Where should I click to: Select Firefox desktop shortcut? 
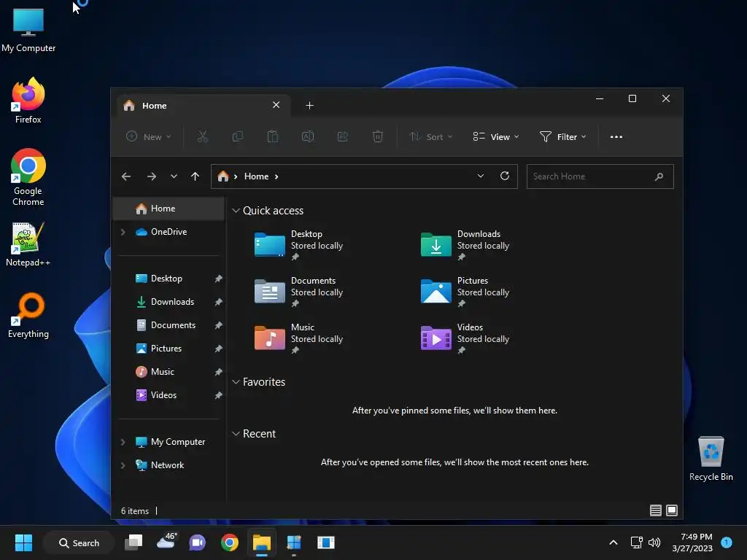(x=28, y=101)
